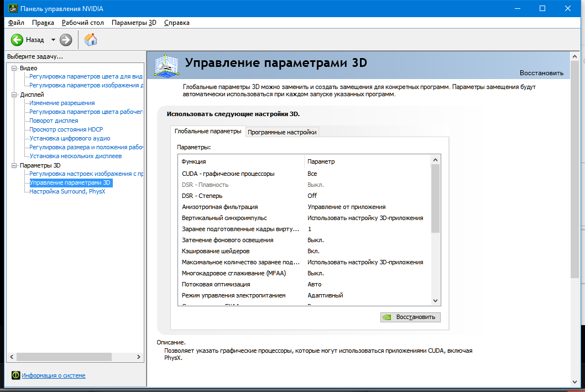Image resolution: width=585 pixels, height=392 pixels.
Task: Click the 3D settings header icon
Action: click(x=166, y=66)
